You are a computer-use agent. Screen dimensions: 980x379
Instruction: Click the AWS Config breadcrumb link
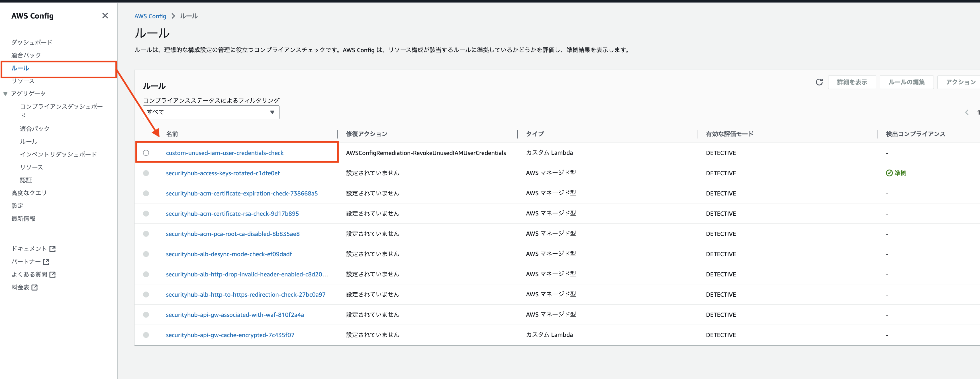(x=150, y=16)
